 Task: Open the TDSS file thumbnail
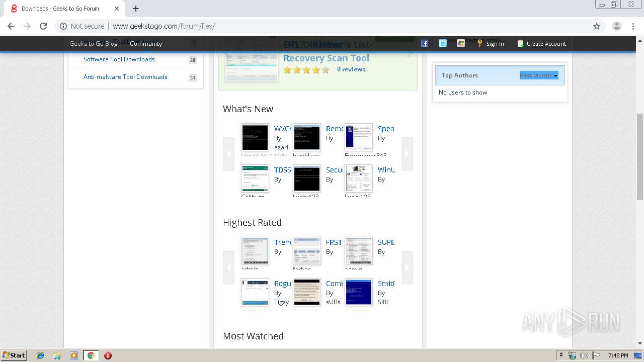[255, 178]
